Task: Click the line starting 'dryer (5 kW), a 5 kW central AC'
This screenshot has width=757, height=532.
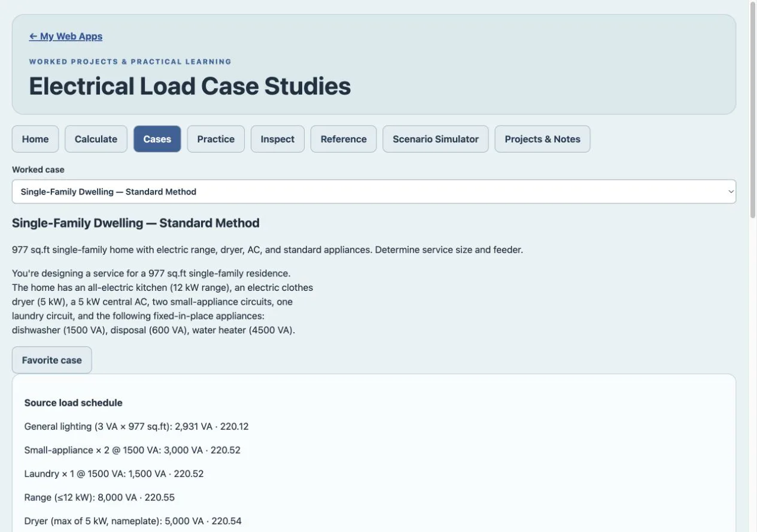Action: coord(153,302)
